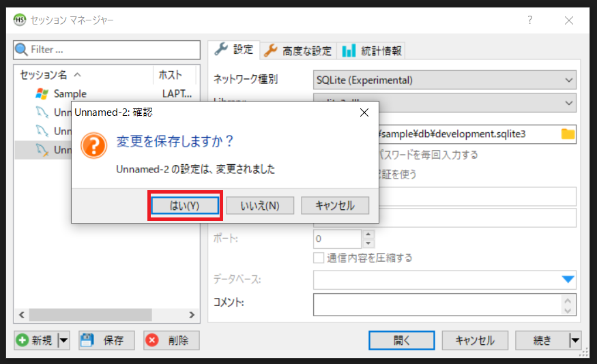
Task: Click the yellow folder browse icon
Action: click(x=568, y=134)
